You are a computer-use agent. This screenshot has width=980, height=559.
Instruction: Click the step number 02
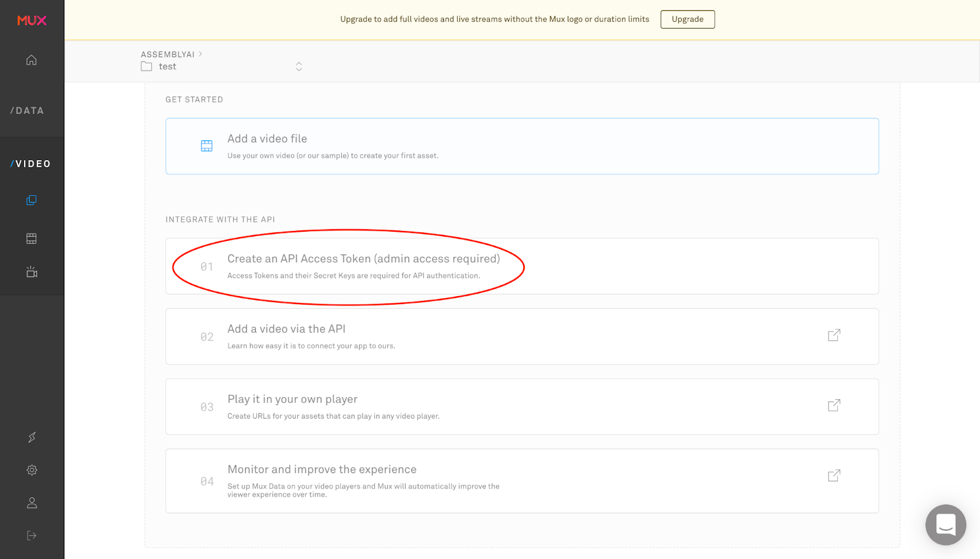[x=207, y=337]
